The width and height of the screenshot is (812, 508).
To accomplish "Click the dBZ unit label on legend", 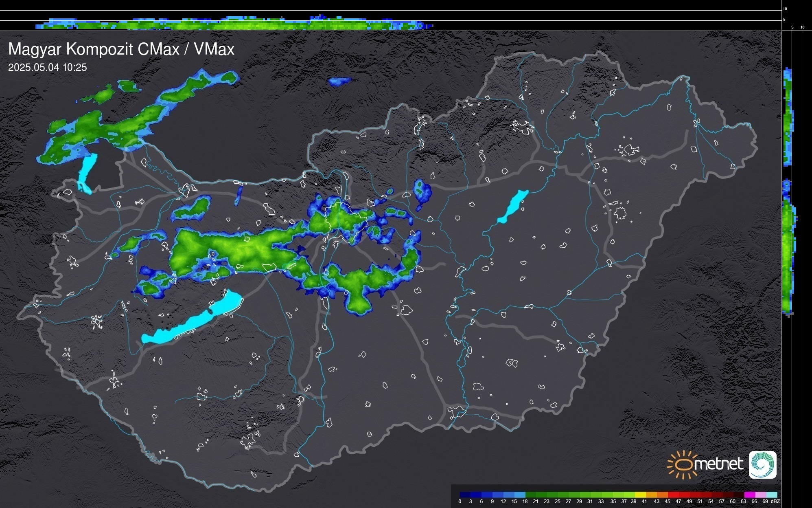I will coord(775,501).
